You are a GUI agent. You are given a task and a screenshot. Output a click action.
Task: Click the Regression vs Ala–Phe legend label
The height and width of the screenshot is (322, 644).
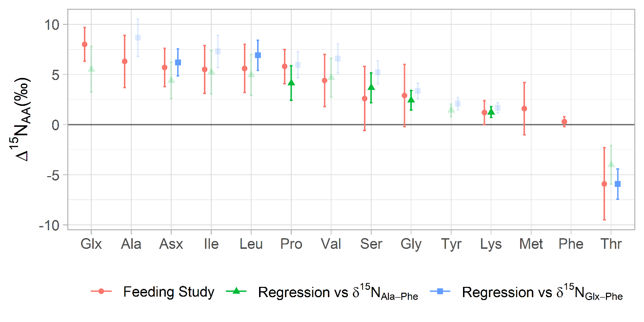338,293
